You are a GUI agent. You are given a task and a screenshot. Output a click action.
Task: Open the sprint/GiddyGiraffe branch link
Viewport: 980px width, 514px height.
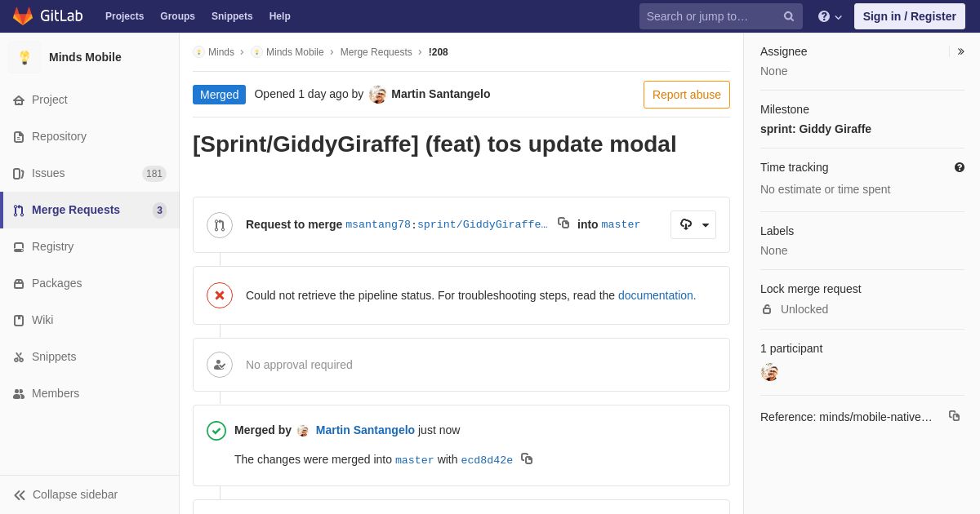pos(483,224)
